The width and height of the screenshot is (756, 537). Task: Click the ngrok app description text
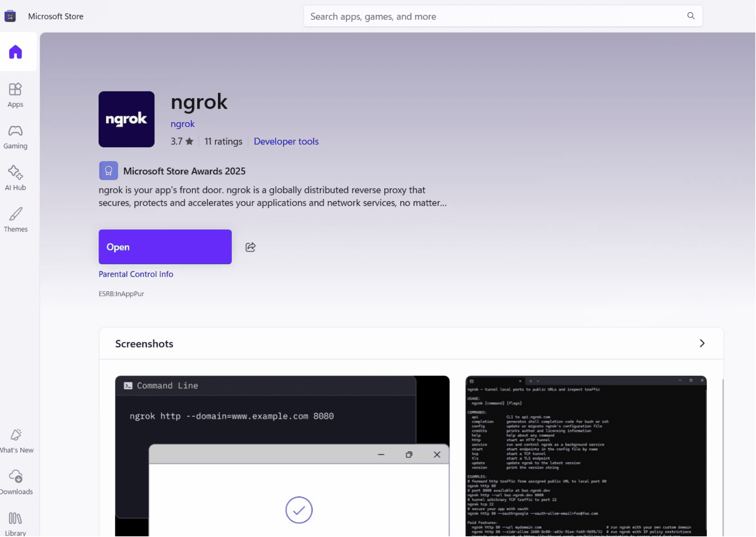273,196
